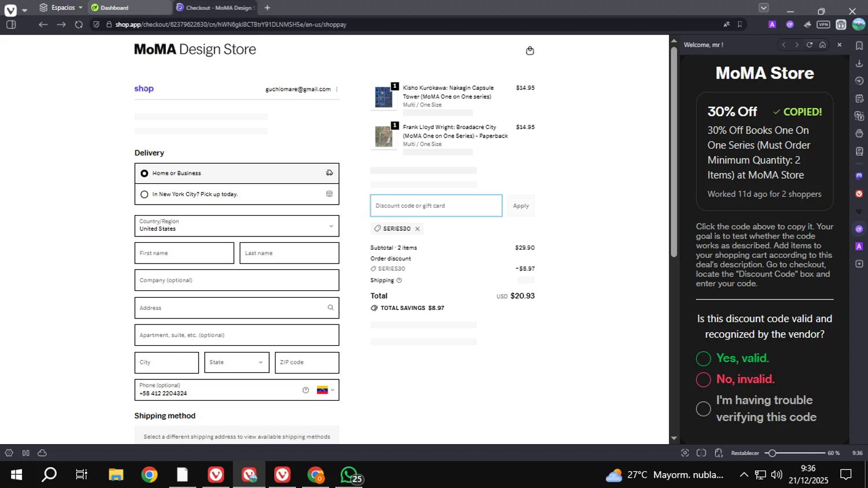
Task: Open the status bar settings gear
Action: point(9,453)
